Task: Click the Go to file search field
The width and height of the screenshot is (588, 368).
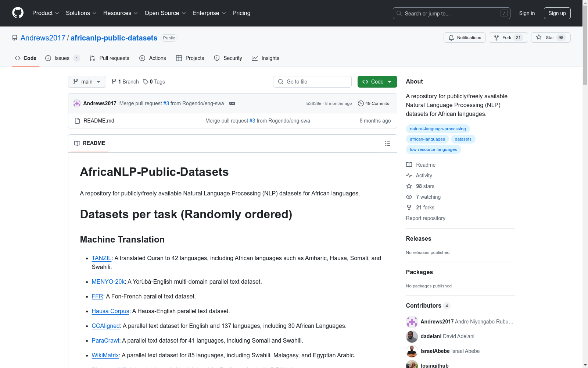Action: pos(312,82)
